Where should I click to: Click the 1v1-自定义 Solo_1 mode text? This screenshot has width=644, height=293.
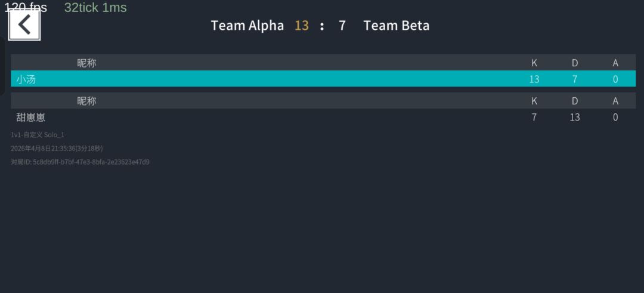(38, 135)
